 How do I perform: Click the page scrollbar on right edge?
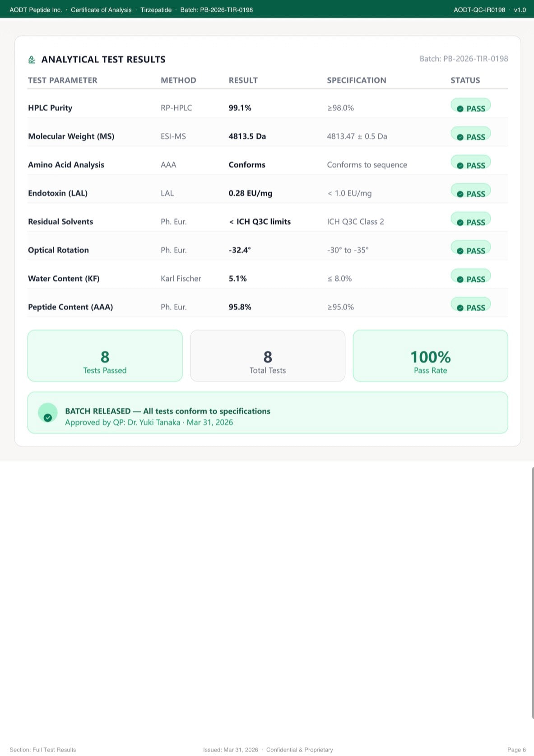pyautogui.click(x=533, y=593)
